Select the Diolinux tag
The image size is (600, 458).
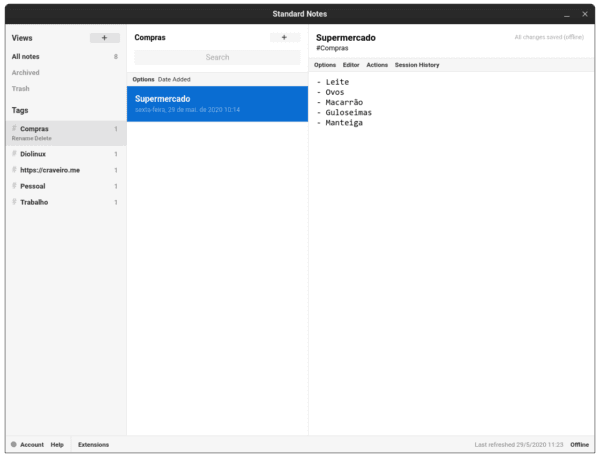[x=65, y=154]
